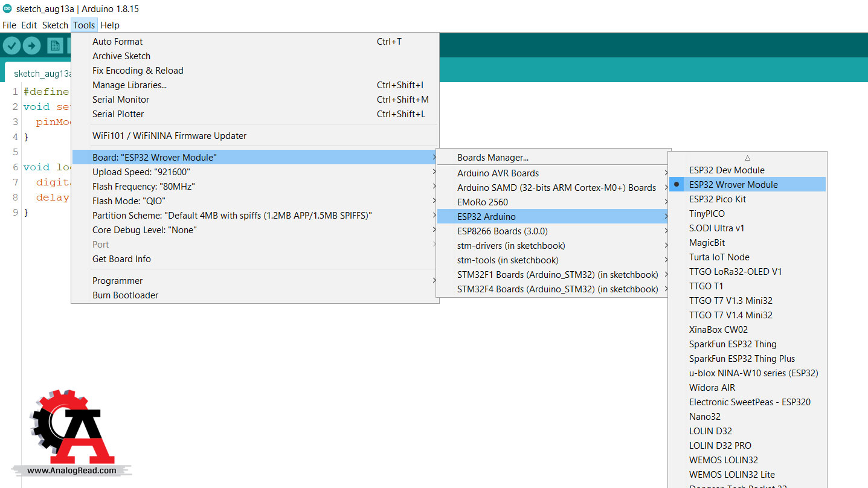Choose the WEMOS LOLIN32 board
Viewport: 868px width, 488px height.
point(747,460)
